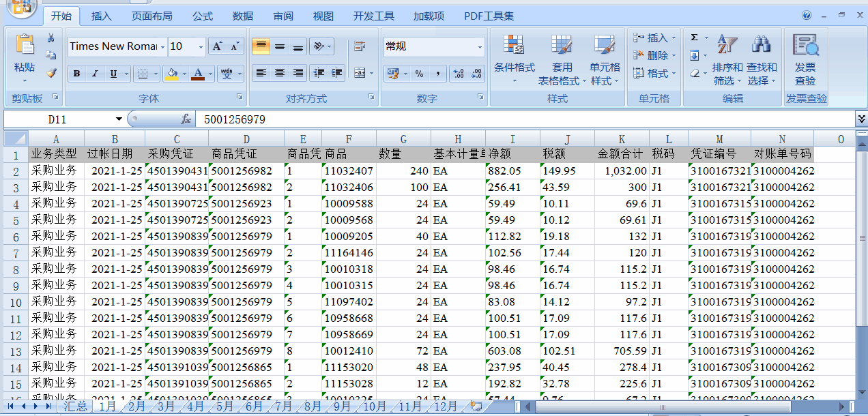Toggle underline formatting
Screen dimensions: 868x416
(113, 73)
